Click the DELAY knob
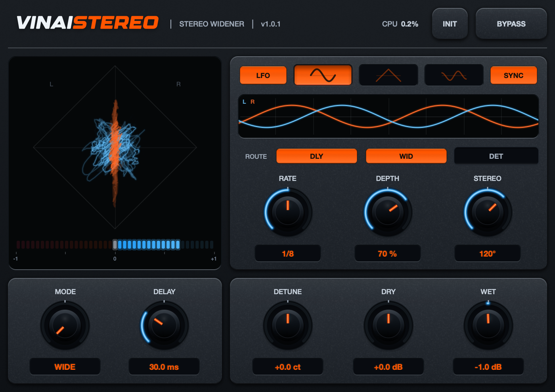Image resolution: width=555 pixels, height=392 pixels. (164, 325)
